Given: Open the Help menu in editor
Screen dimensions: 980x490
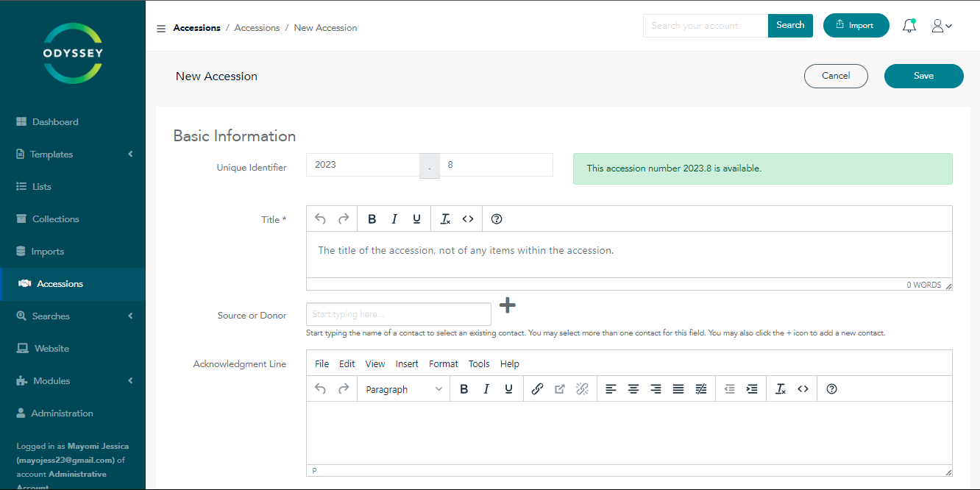Looking at the screenshot, I should (x=510, y=364).
